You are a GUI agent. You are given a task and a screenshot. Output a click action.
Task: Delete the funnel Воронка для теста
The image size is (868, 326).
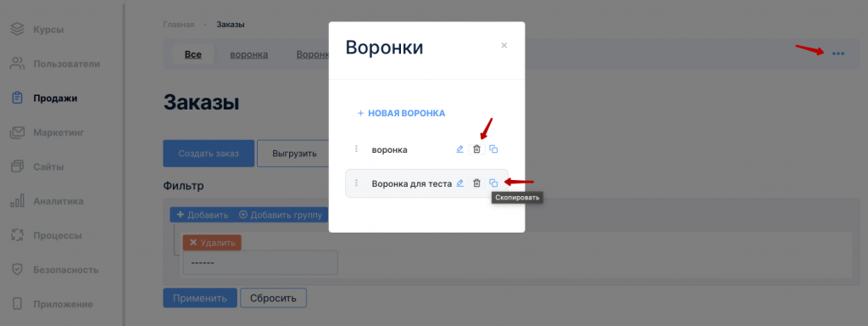476,183
